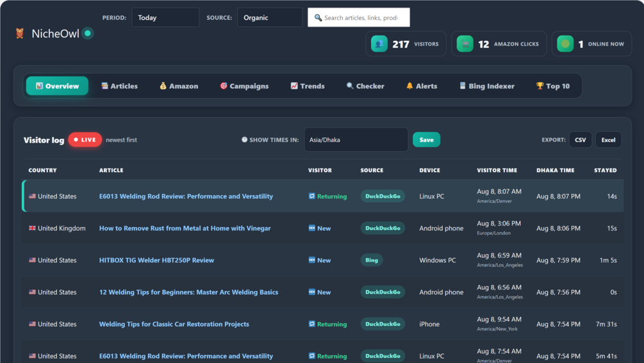Export visitor log as Excel
Screen dimensions: 644x363
coord(608,140)
